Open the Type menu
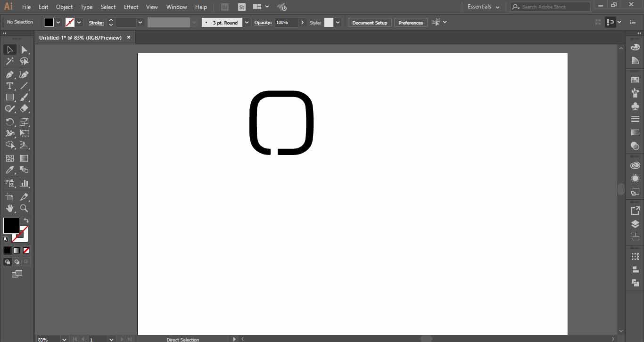Screen dimensions: 644x342 tap(87, 7)
